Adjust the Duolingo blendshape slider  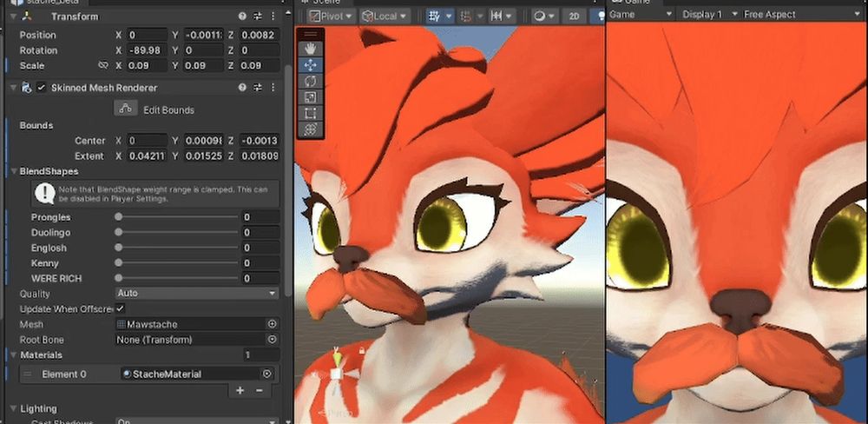178,232
